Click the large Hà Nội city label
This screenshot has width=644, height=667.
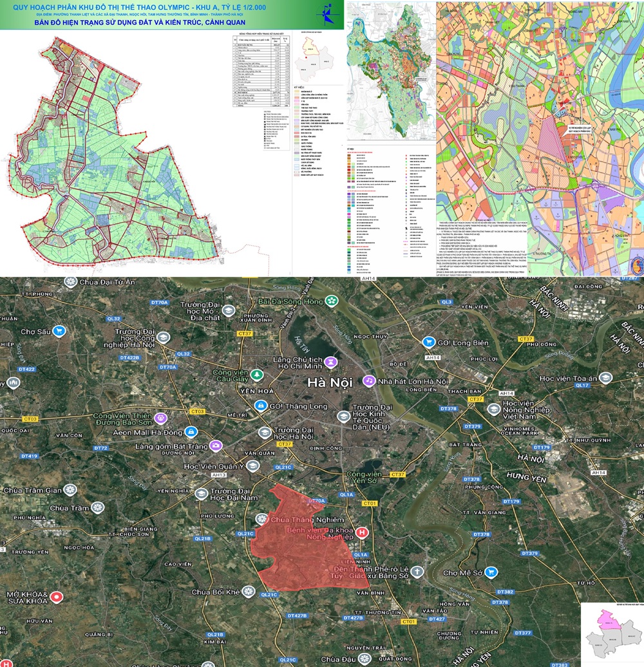click(x=330, y=382)
